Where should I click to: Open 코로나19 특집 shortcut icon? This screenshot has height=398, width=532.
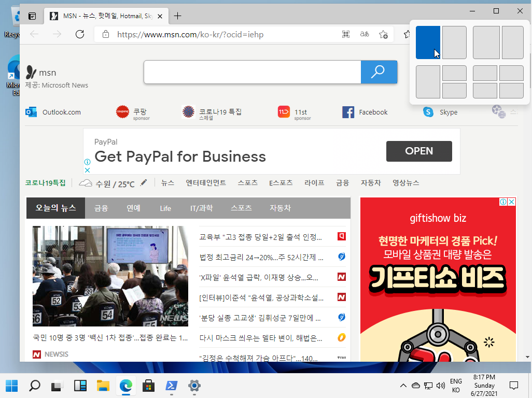[x=188, y=111]
